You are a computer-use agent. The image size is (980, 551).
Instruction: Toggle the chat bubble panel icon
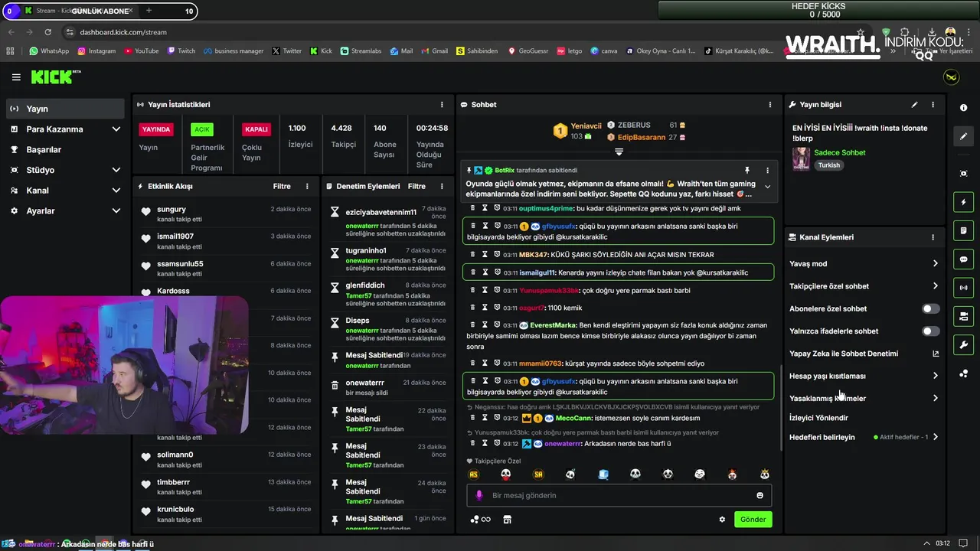(x=963, y=259)
